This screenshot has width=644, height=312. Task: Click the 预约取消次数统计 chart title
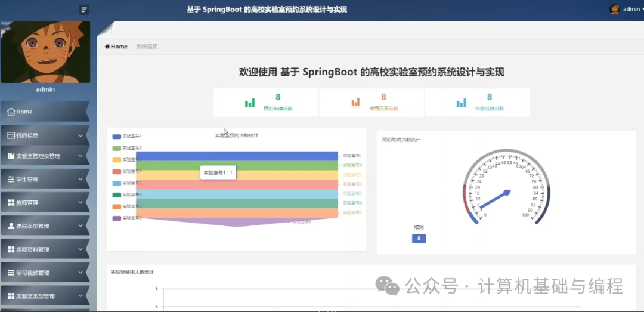pos(401,140)
